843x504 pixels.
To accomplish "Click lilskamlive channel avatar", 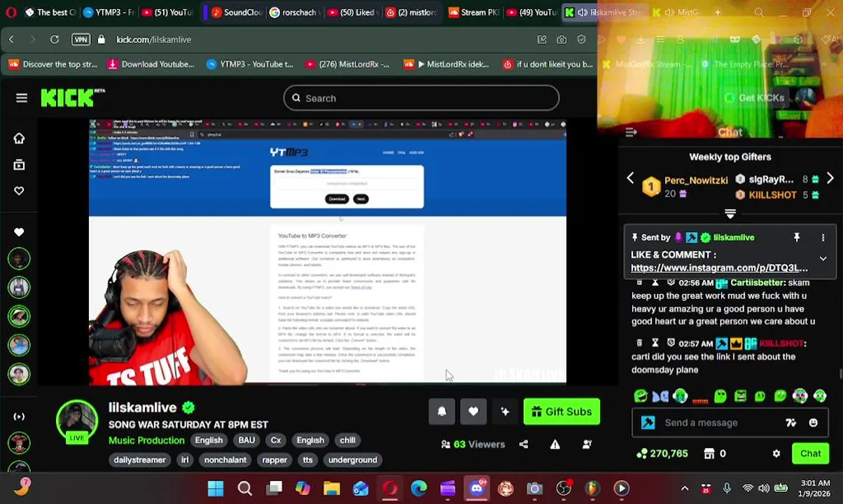I will click(76, 421).
